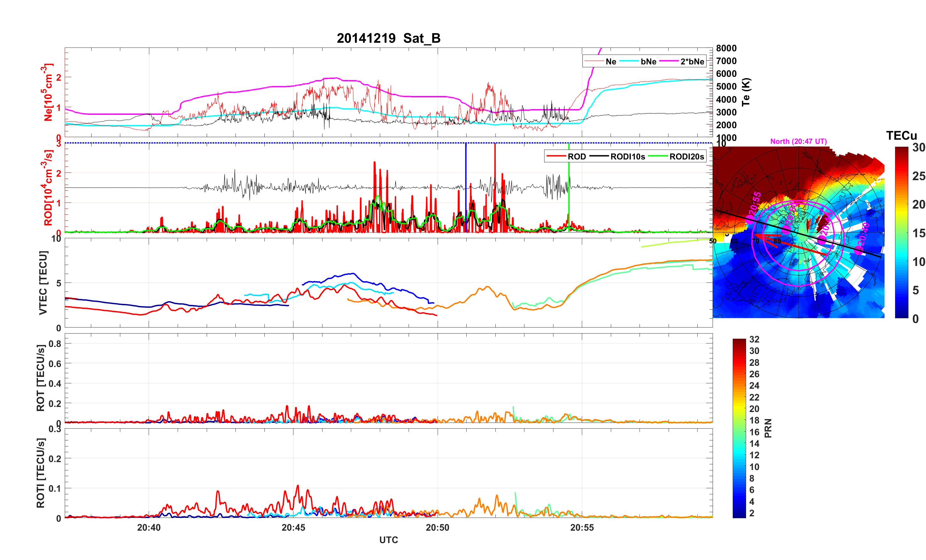Click the Ne legend entry
This screenshot has width=926, height=560.
point(611,61)
